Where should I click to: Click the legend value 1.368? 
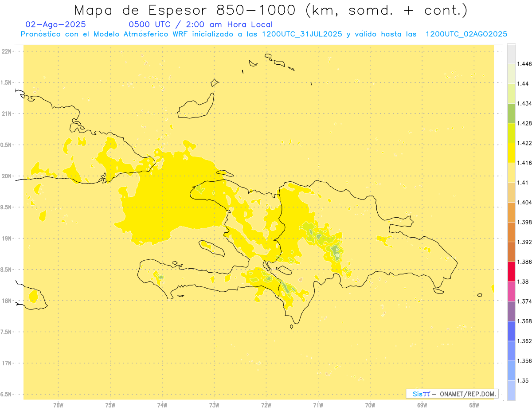point(524,321)
